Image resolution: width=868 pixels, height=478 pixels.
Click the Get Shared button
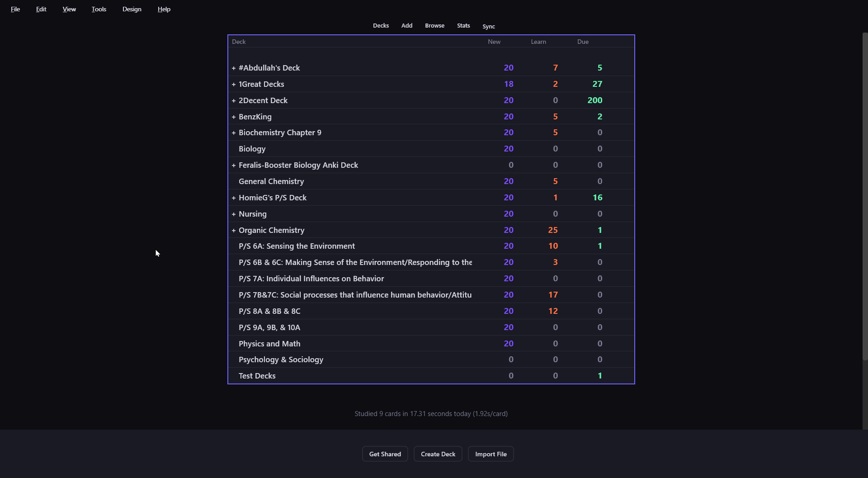click(x=385, y=454)
